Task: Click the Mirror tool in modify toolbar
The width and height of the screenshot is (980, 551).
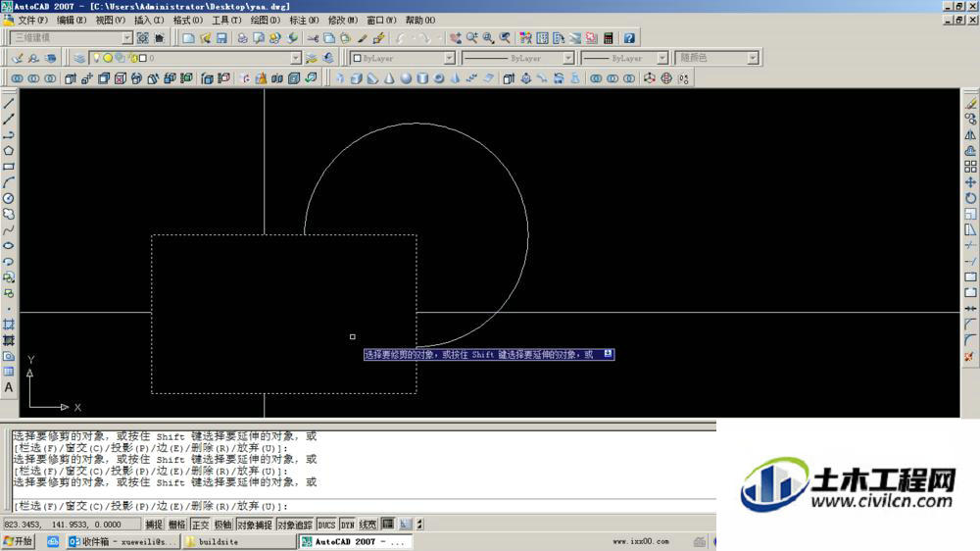Action: coord(970,135)
